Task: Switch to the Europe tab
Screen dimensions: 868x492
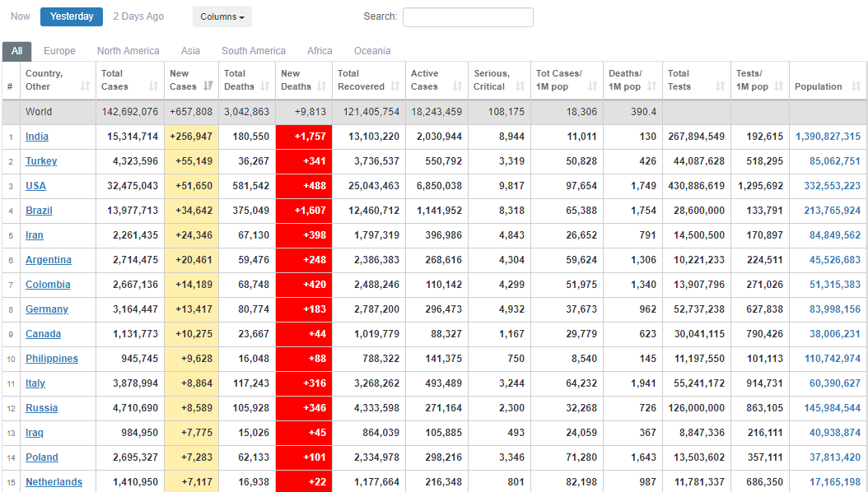Action: pyautogui.click(x=59, y=51)
